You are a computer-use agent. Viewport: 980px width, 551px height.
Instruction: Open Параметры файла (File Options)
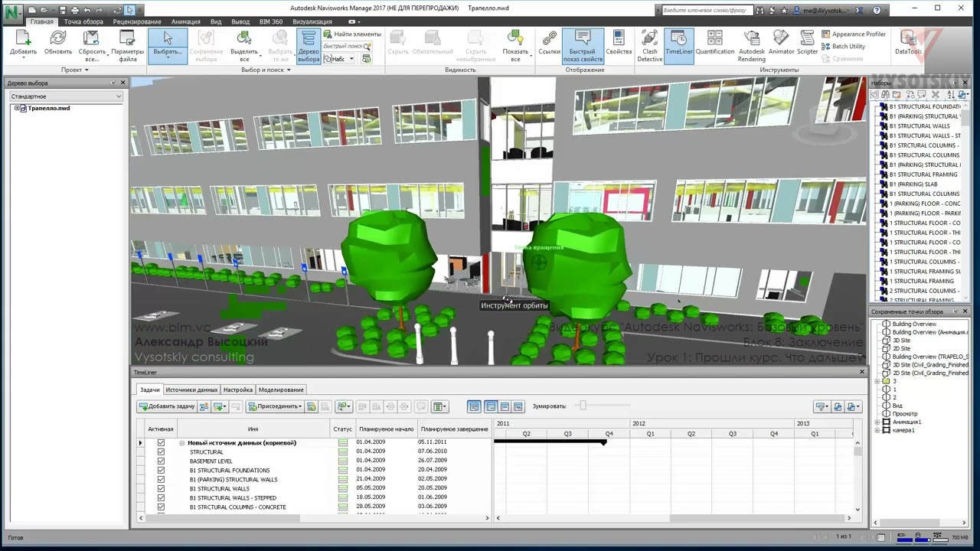[x=127, y=46]
